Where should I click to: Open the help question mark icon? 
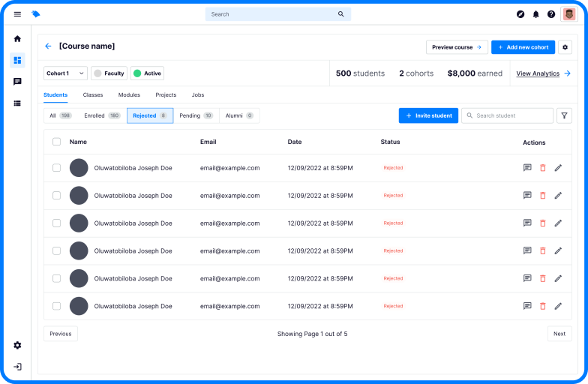click(551, 14)
